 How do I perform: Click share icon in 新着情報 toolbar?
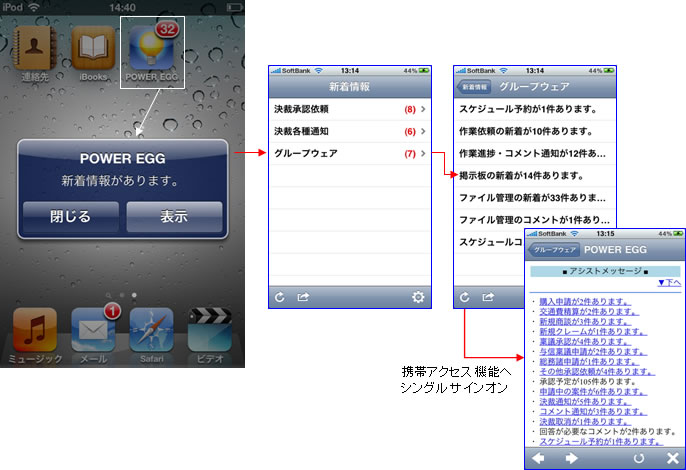303,297
